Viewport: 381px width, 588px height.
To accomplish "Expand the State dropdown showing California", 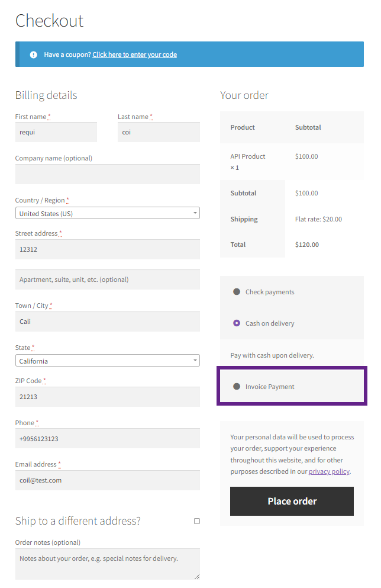I will coord(107,361).
